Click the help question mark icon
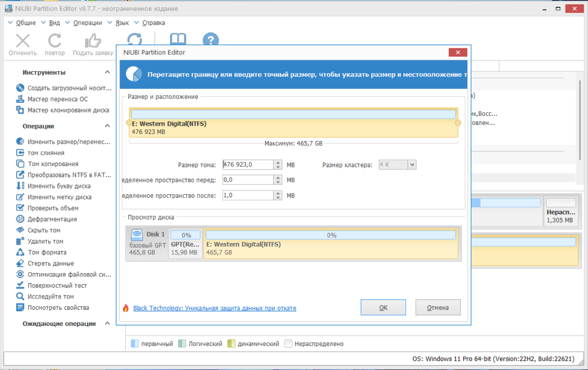 coord(210,40)
